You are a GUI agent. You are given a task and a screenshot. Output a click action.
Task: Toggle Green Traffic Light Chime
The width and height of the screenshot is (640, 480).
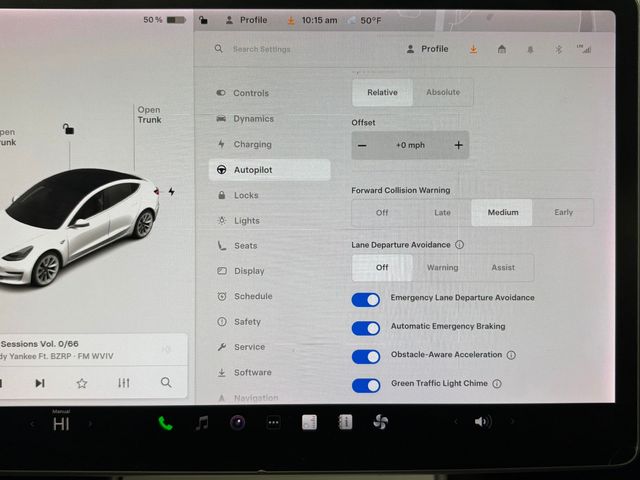pyautogui.click(x=366, y=384)
